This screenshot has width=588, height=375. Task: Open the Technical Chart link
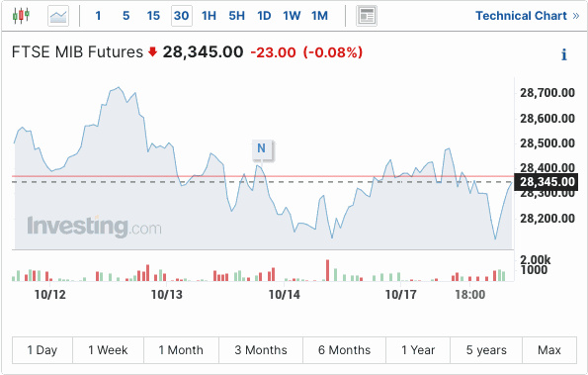pyautogui.click(x=528, y=16)
